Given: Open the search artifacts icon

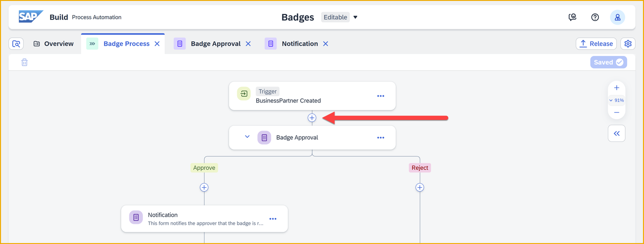Looking at the screenshot, I should tap(16, 43).
